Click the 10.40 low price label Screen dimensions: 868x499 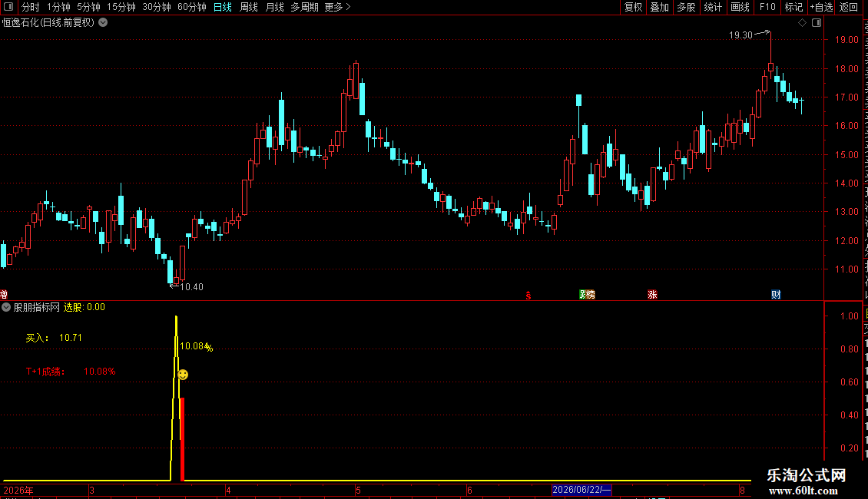191,286
